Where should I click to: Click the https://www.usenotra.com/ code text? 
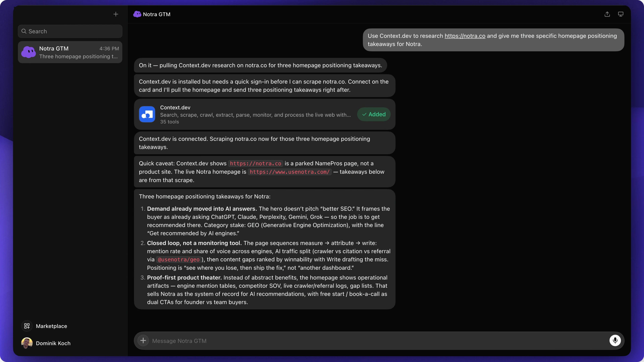click(289, 172)
